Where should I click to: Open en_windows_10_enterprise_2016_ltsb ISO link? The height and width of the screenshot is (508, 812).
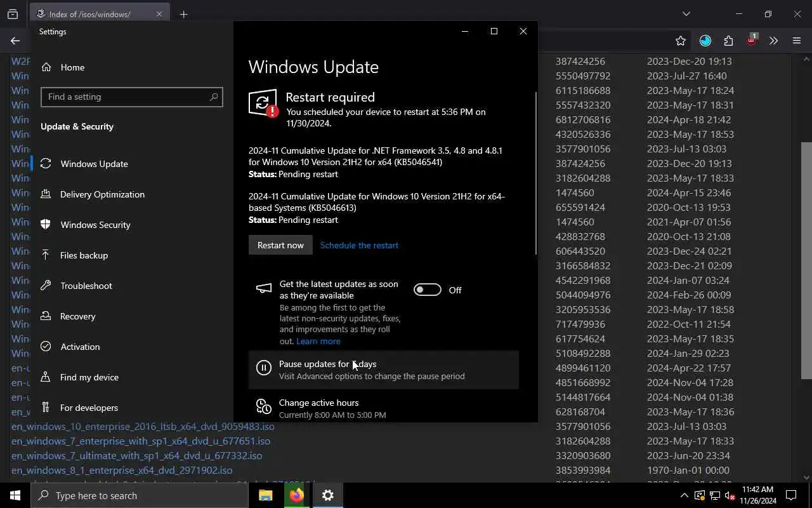143,426
